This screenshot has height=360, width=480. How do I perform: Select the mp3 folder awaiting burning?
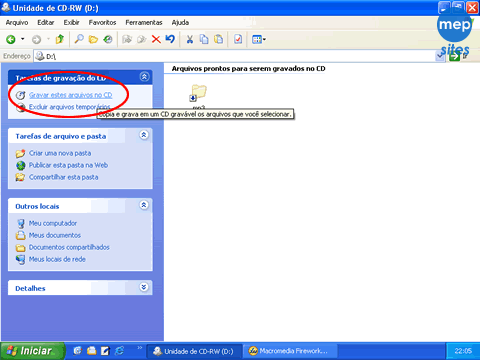pos(199,96)
